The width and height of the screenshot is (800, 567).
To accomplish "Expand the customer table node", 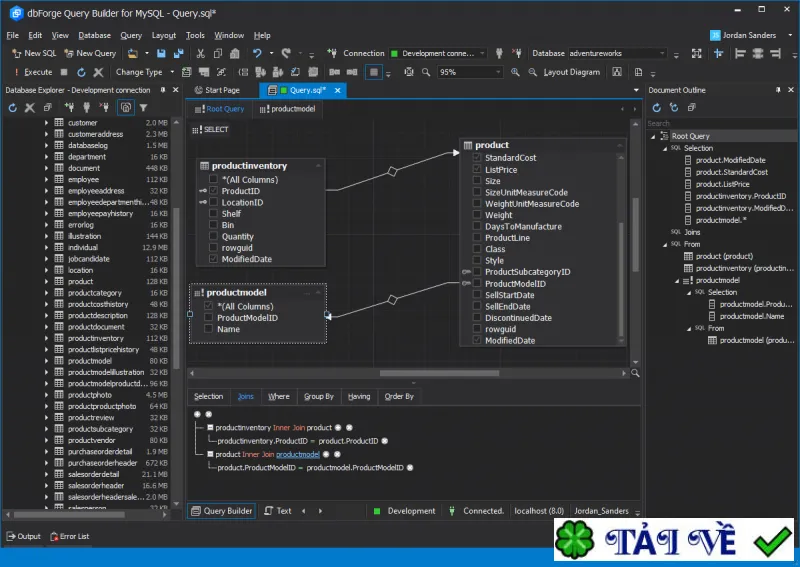I will coord(46,122).
